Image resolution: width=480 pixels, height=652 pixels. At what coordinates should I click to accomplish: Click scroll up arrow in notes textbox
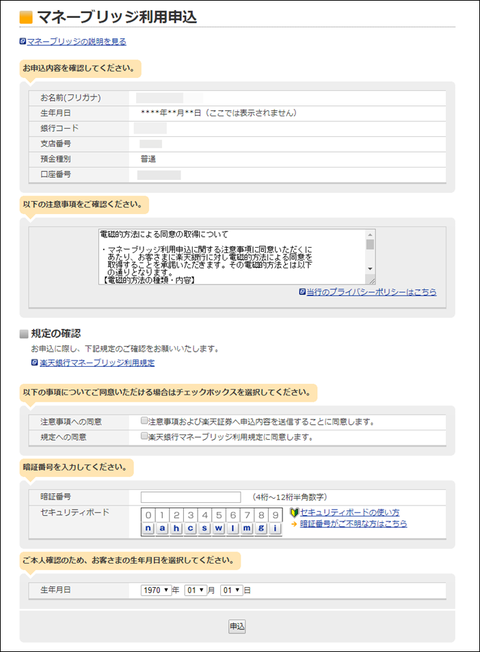[x=370, y=235]
